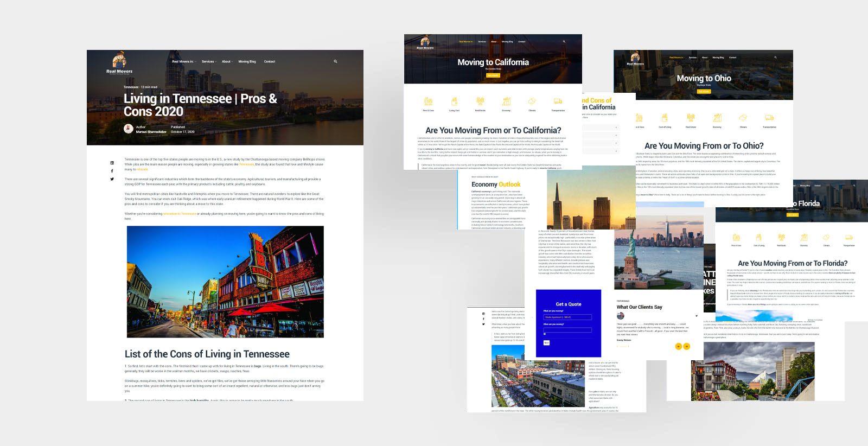Follow yellow 'Tennessee' link in first paragraph
Image resolution: width=868 pixels, height=446 pixels.
246,164
